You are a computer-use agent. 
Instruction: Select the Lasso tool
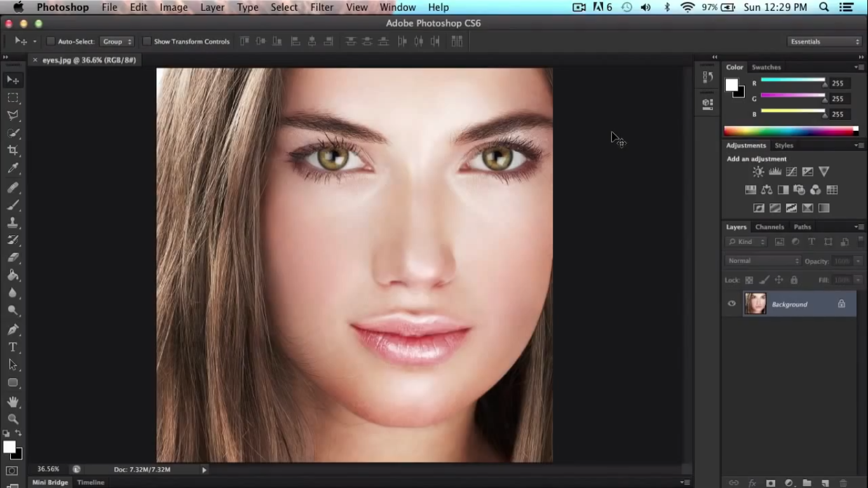pyautogui.click(x=13, y=116)
